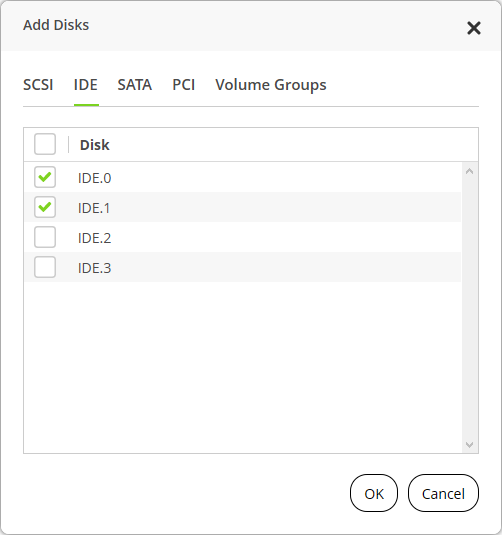This screenshot has width=502, height=535.
Task: Click the disk list scrollbar track
Action: coord(470,308)
